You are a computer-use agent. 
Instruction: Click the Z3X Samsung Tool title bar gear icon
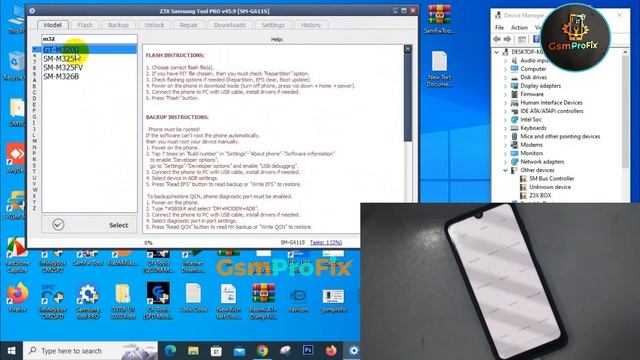(x=32, y=11)
